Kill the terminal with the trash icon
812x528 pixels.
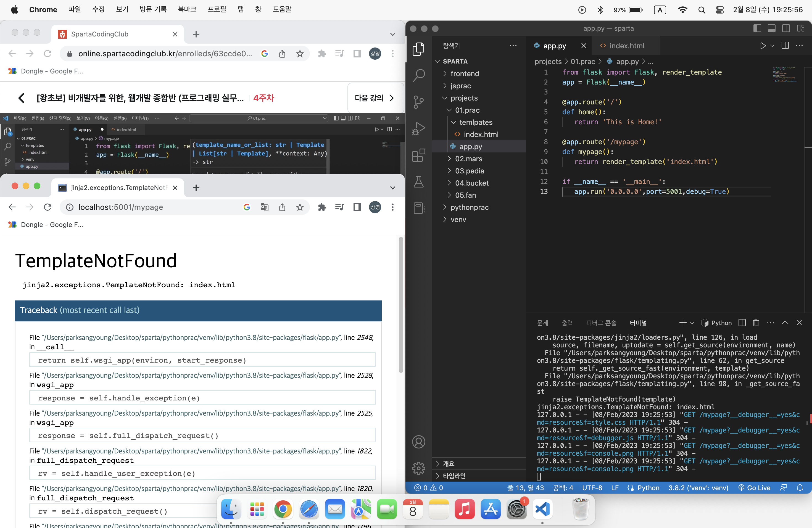[x=756, y=323]
